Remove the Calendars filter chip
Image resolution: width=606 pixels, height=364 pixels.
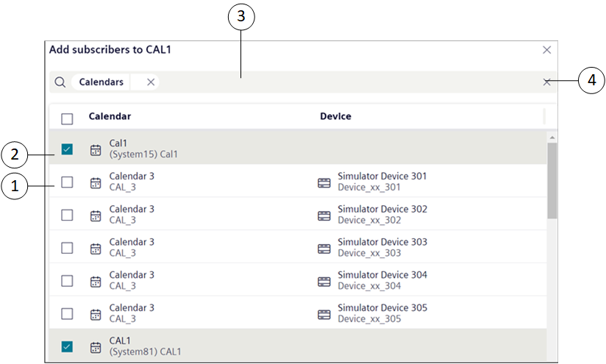click(151, 82)
